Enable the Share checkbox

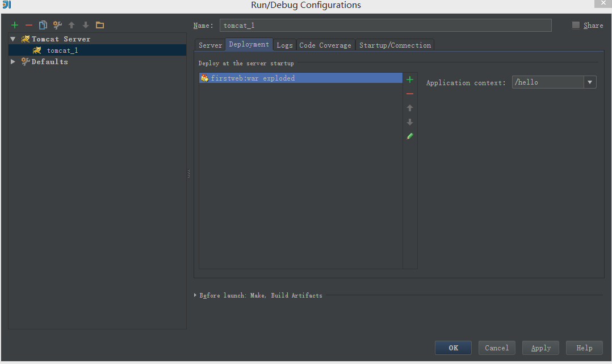[x=576, y=26]
